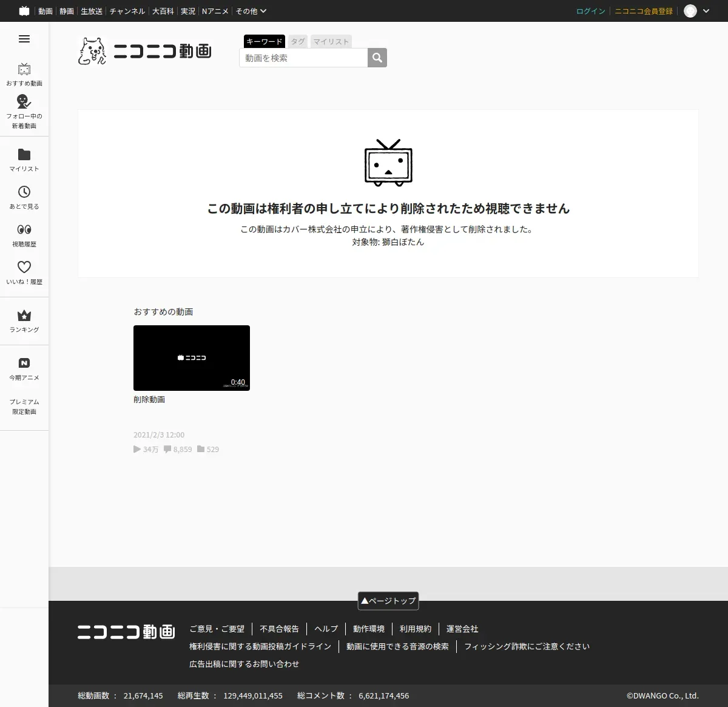Click the ニコニコ動画 footer logo
Viewport: 728px width, 707px height.
click(x=126, y=632)
